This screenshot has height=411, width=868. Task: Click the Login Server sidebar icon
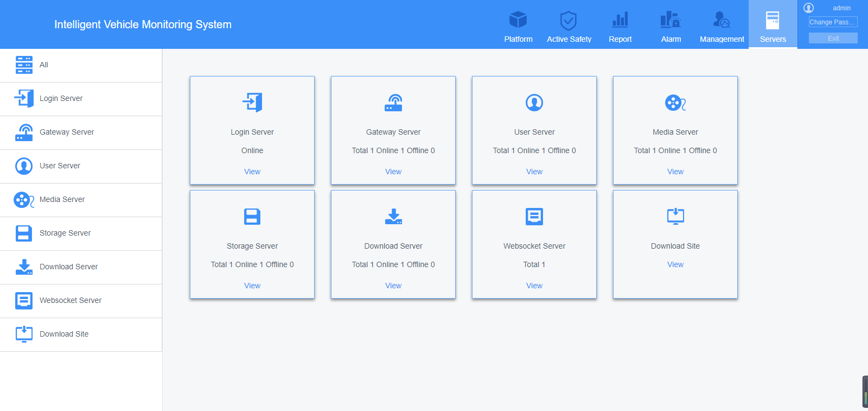pyautogui.click(x=24, y=98)
